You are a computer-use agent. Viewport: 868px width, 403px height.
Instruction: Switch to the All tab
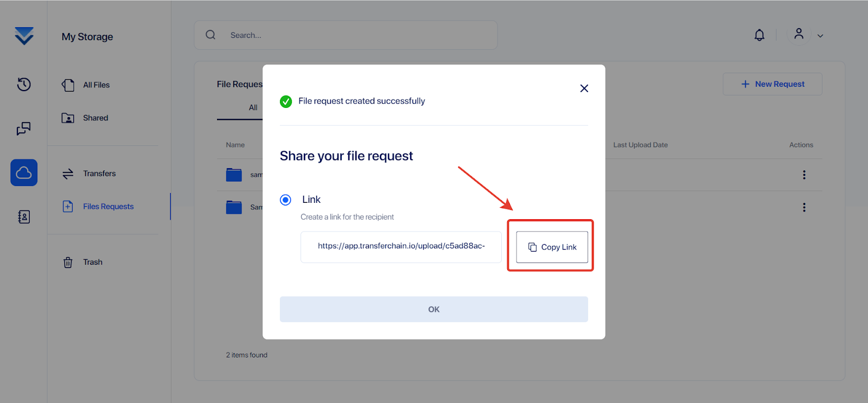point(253,107)
